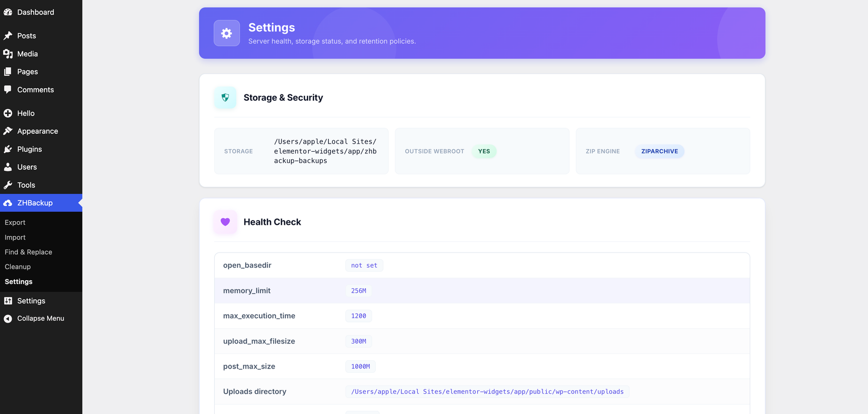Click the ZIPARCHIVE engine badge
This screenshot has height=414, width=868.
[660, 151]
